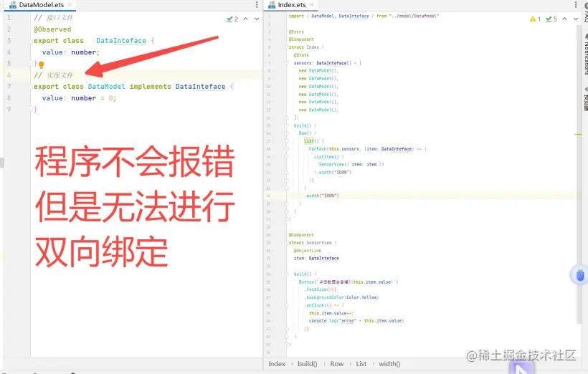Go to previous highlighted problem in DataModel.ets

tap(246, 19)
